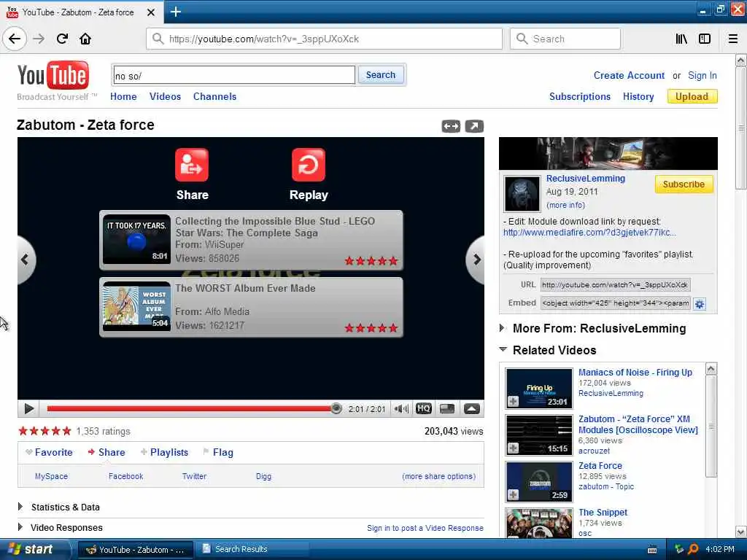Open the Videos navigation item
Viewport: 747px width, 560px height.
(165, 97)
